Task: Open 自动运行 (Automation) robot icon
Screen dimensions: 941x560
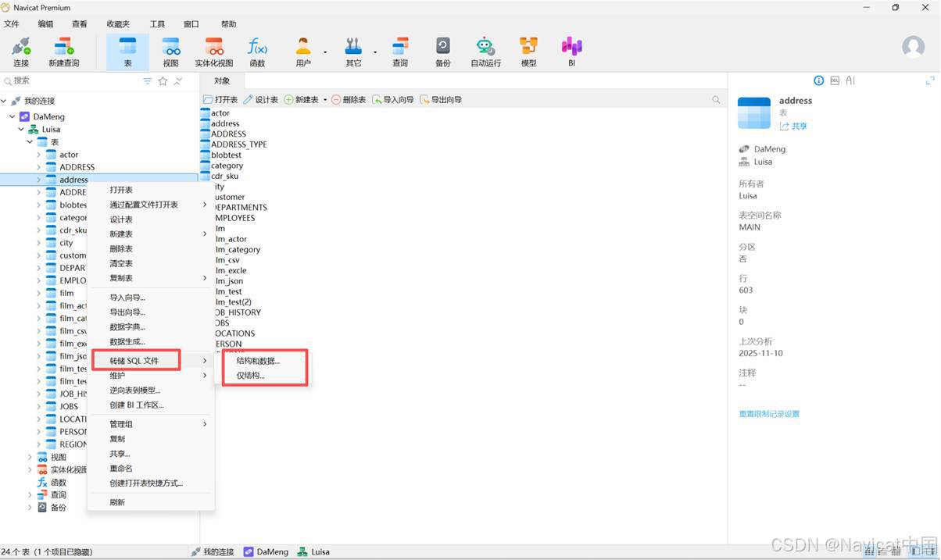Action: pos(485,52)
